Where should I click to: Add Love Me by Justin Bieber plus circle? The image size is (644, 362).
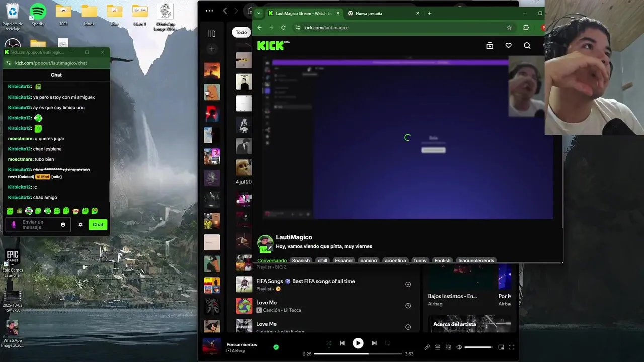(x=408, y=327)
